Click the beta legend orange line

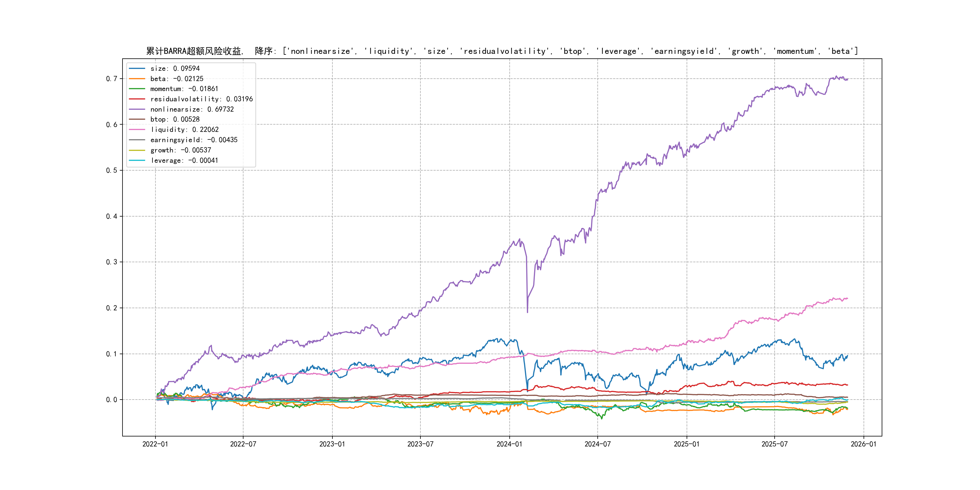pos(137,79)
